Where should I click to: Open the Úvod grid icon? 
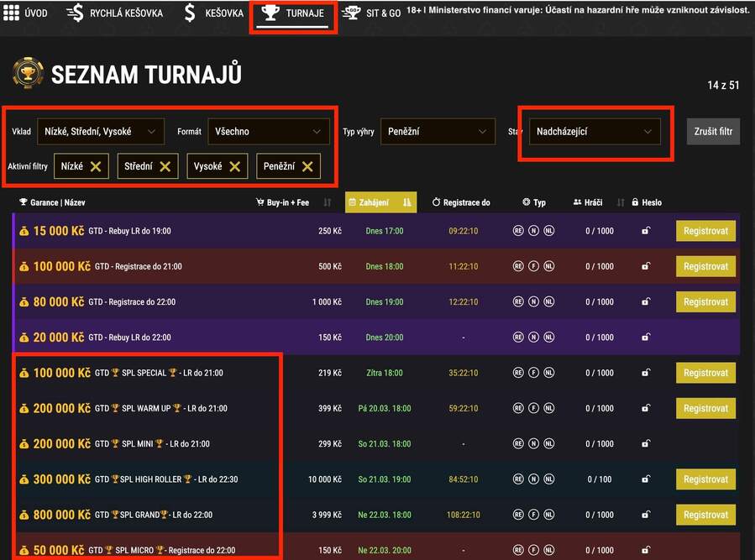(x=11, y=13)
